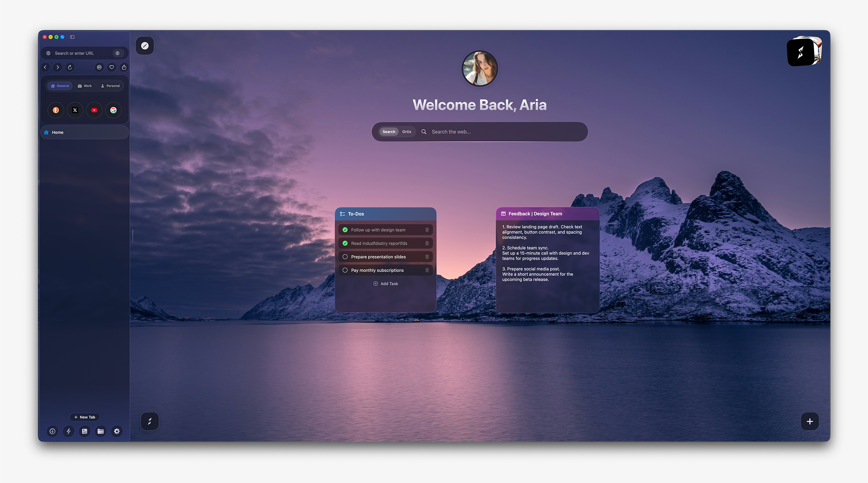The height and width of the screenshot is (483, 868).
Task: Open browser settings gear
Action: click(x=117, y=431)
